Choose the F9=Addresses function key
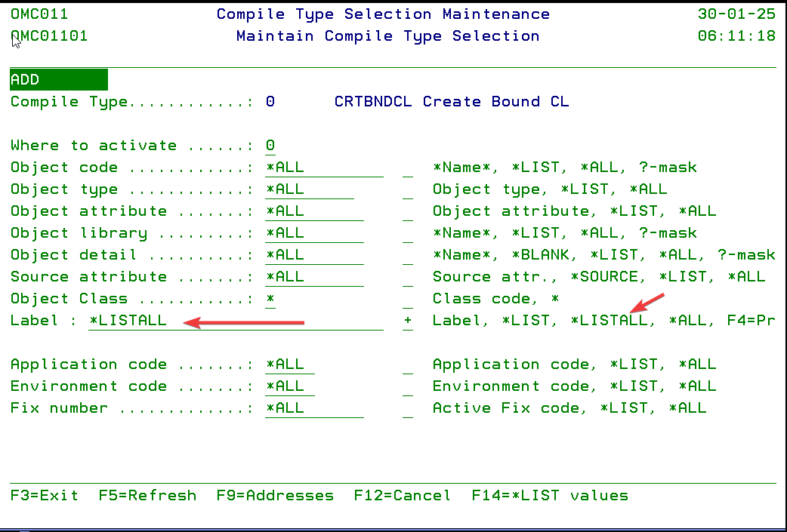Image resolution: width=787 pixels, height=532 pixels. coord(275,496)
